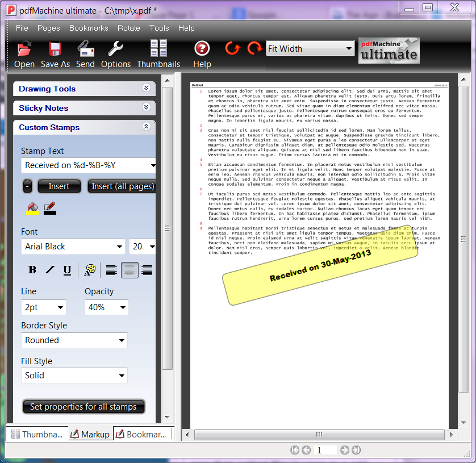
Task: Rotate page counter-clockwise with red arrow
Action: pyautogui.click(x=232, y=49)
